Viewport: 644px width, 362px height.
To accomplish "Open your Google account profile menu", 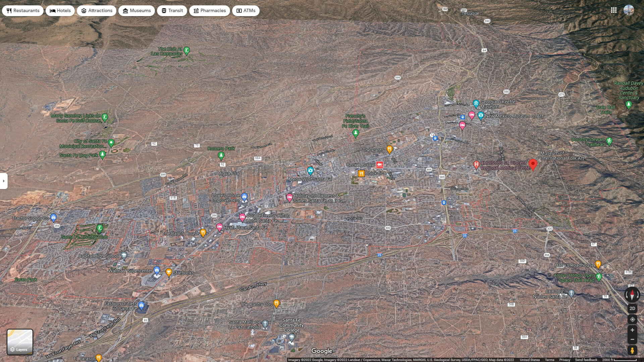I will (629, 10).
